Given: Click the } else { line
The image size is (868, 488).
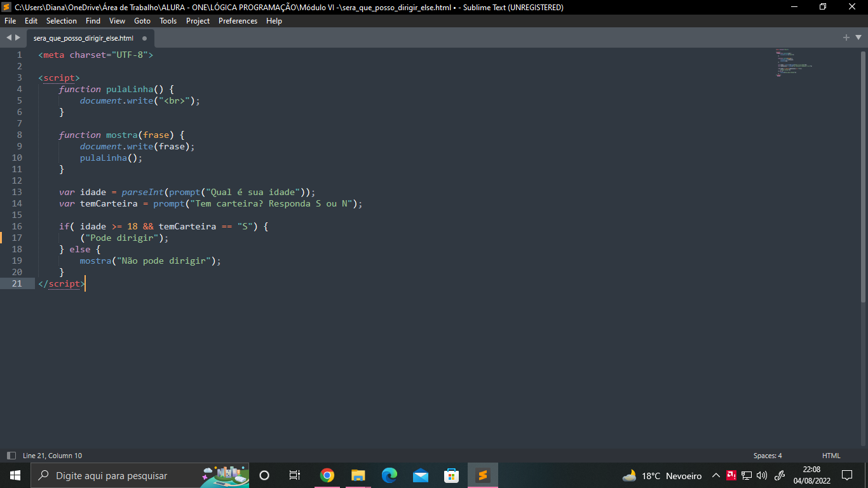Looking at the screenshot, I should point(80,249).
